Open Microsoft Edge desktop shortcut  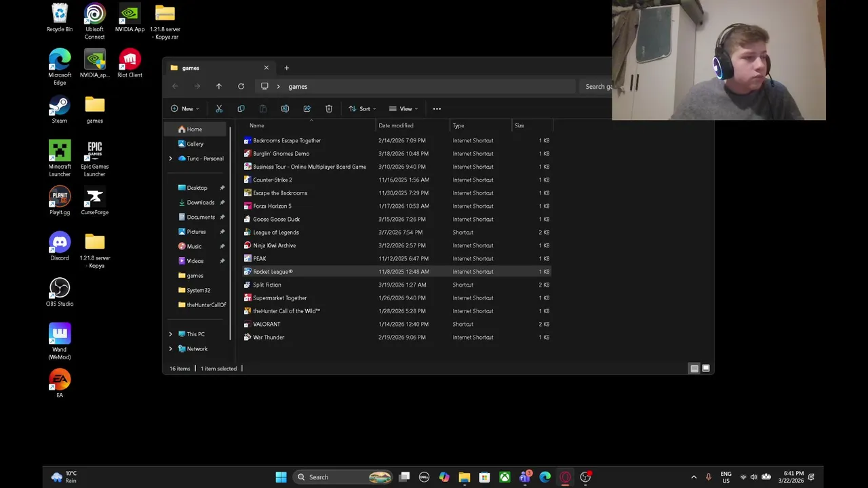pos(60,67)
